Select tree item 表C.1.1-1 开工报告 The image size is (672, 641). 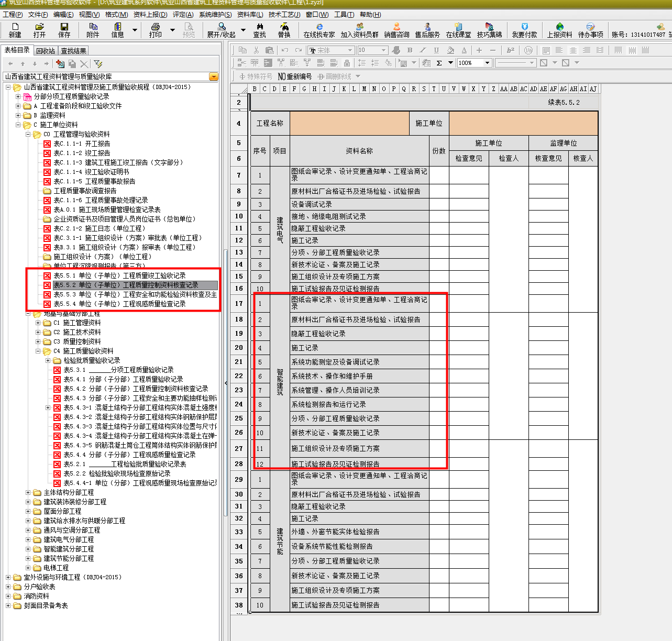[x=82, y=143]
